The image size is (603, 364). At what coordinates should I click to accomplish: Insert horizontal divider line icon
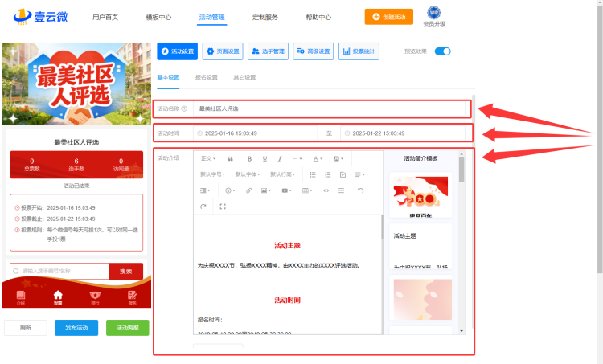[341, 190]
